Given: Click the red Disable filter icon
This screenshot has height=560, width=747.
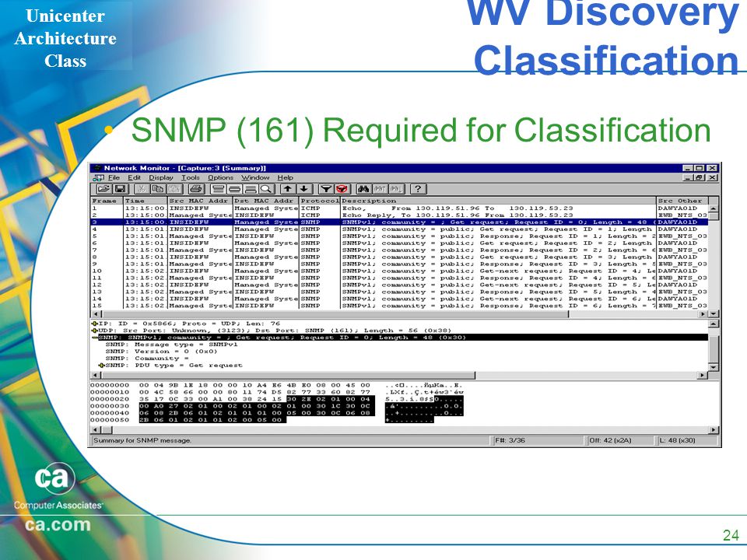Looking at the screenshot, I should coord(342,189).
